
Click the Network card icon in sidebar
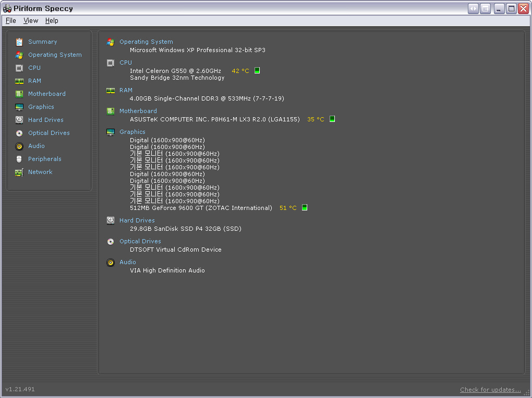click(x=19, y=172)
